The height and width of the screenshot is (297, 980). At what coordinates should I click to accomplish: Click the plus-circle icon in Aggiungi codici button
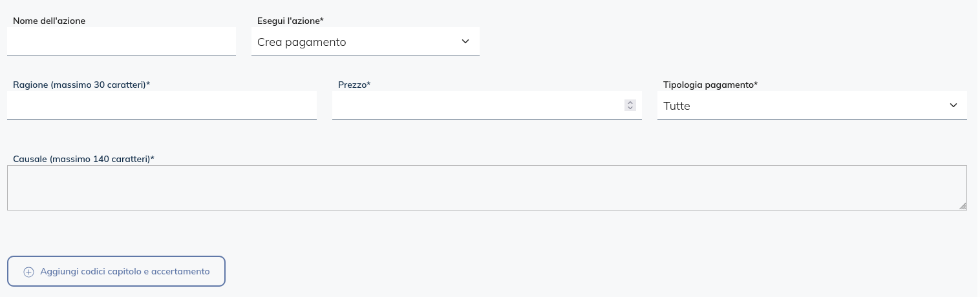(x=28, y=272)
